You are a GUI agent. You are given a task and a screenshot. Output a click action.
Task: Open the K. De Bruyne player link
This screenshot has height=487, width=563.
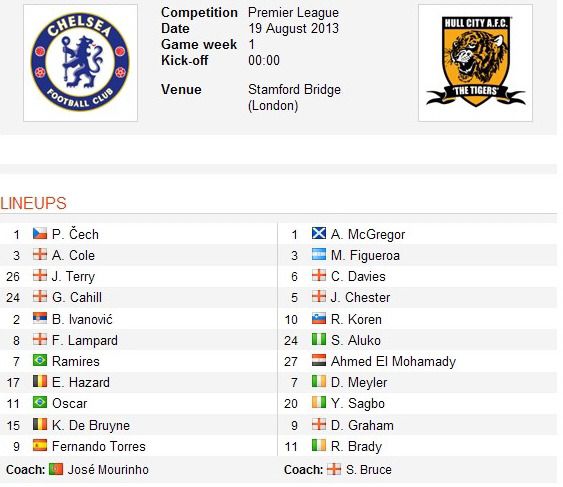coord(91,425)
